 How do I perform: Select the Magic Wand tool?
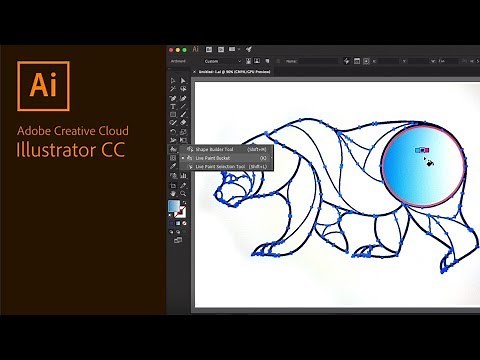(x=173, y=89)
